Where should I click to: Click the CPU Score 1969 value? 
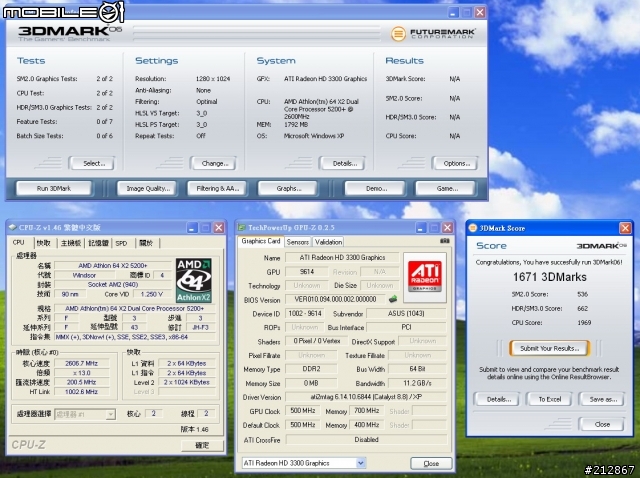[x=584, y=322]
